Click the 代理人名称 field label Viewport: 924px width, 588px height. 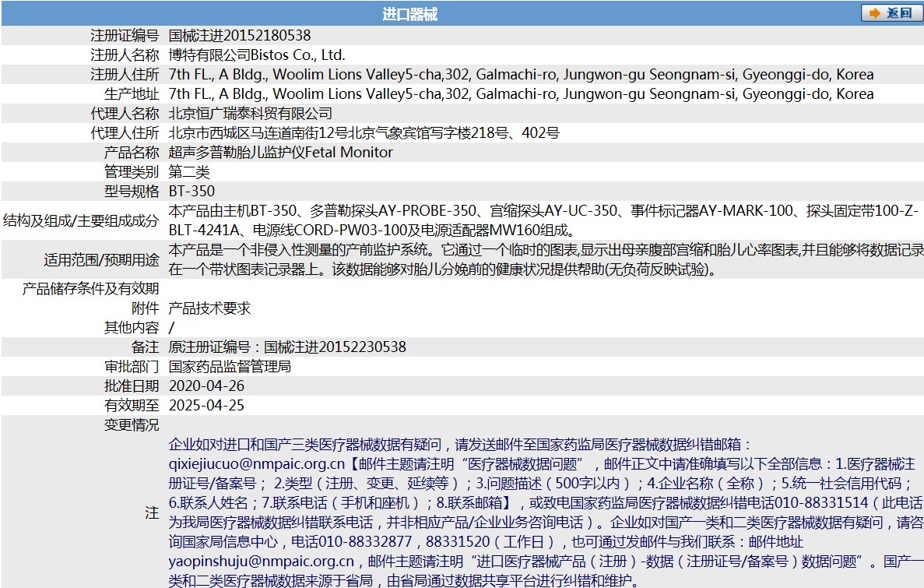[125, 113]
